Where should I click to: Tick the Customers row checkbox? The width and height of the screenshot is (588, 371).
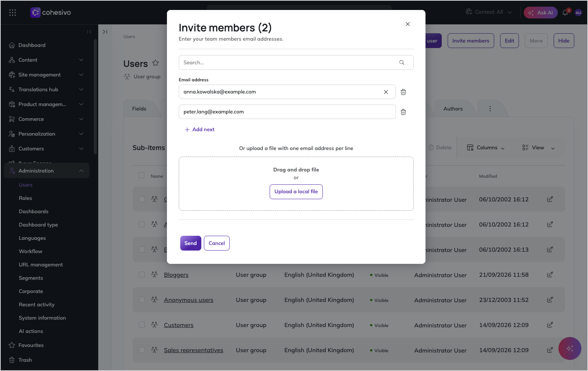point(142,325)
